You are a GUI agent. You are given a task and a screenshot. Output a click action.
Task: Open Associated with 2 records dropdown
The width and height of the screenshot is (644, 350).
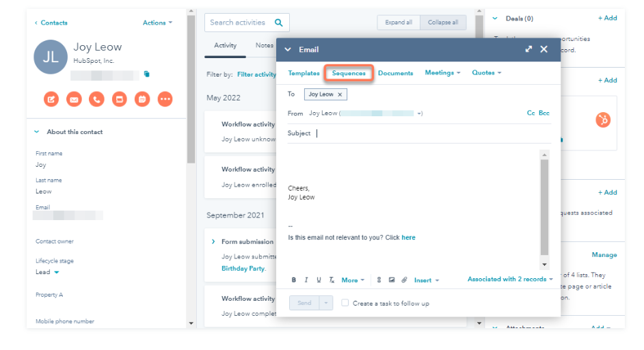510,279
